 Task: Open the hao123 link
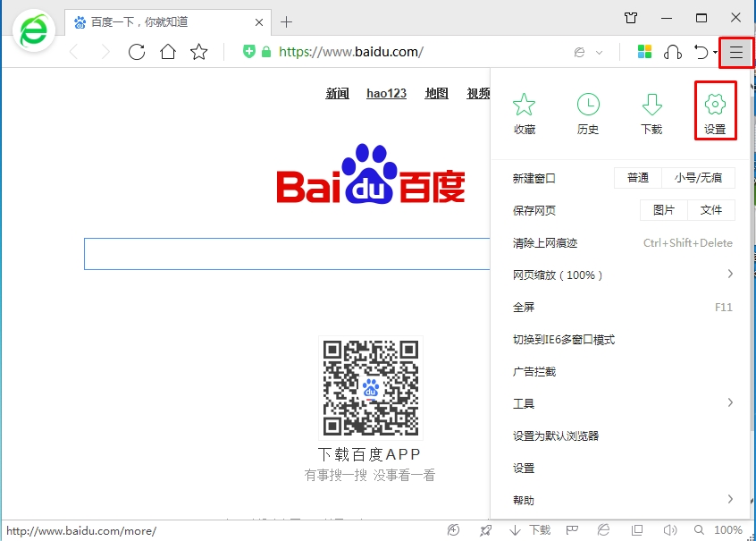click(386, 93)
